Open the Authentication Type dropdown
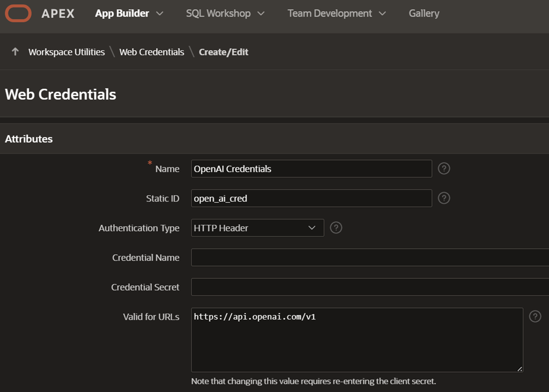 pyautogui.click(x=257, y=228)
